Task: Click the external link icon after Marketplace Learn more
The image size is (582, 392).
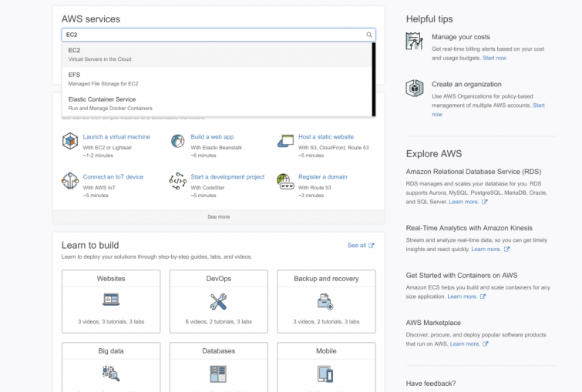Action: click(485, 343)
